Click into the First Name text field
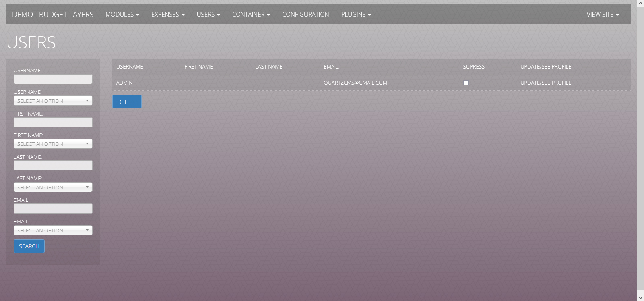Viewport: 644px width, 301px height. pos(53,122)
